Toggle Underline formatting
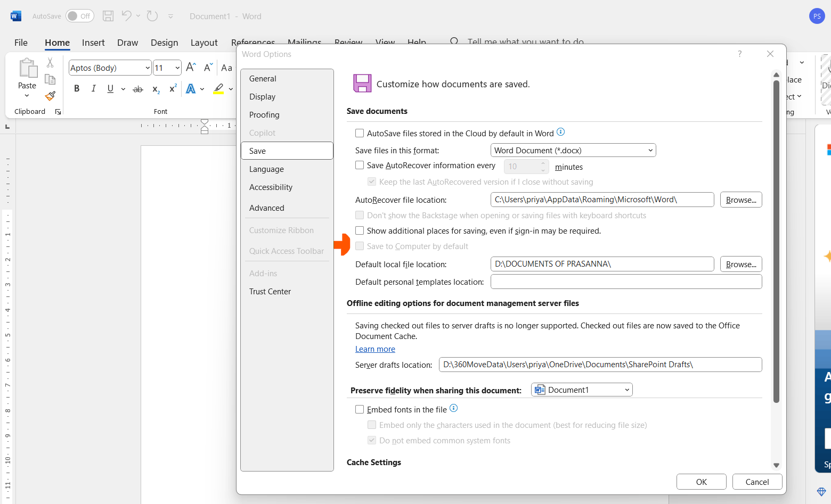The height and width of the screenshot is (504, 831). pos(110,89)
